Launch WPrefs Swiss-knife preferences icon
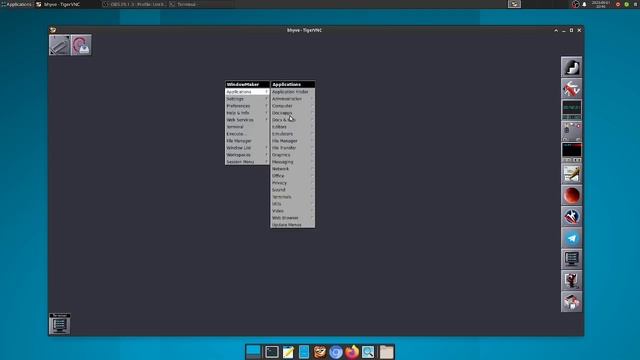 point(571,89)
